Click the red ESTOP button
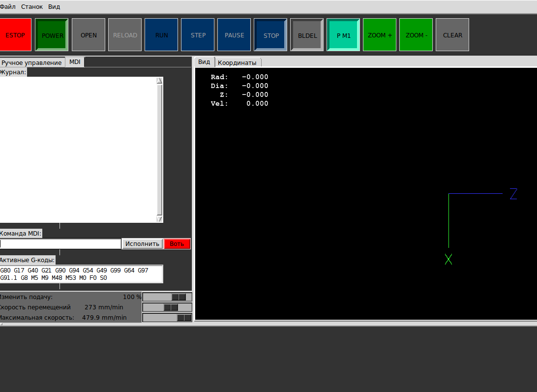The height and width of the screenshot is (392, 537). coord(15,34)
